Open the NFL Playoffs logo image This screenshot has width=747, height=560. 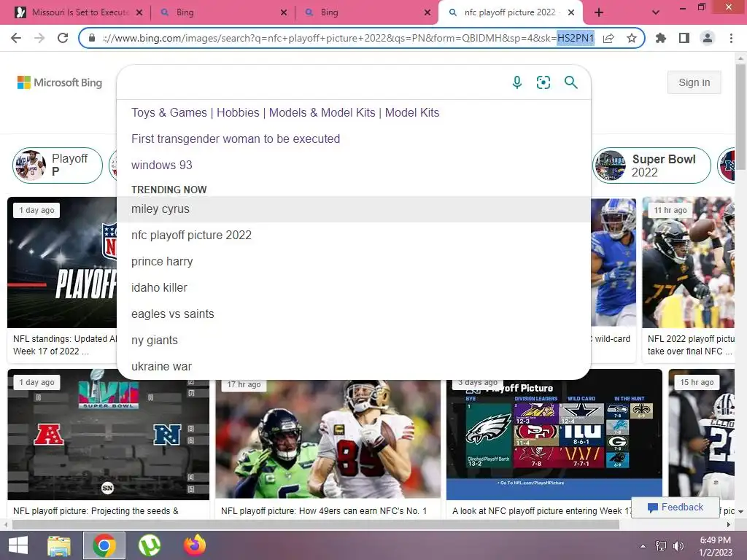click(x=62, y=262)
